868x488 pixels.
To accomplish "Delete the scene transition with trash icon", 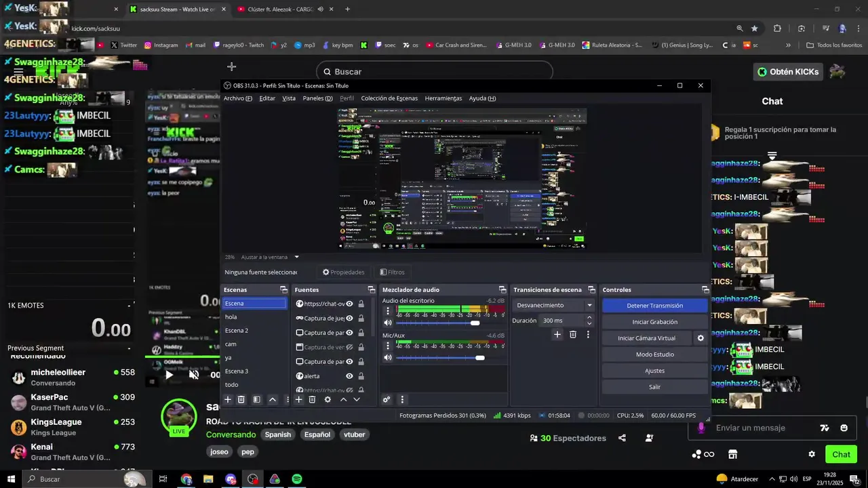I will [573, 334].
